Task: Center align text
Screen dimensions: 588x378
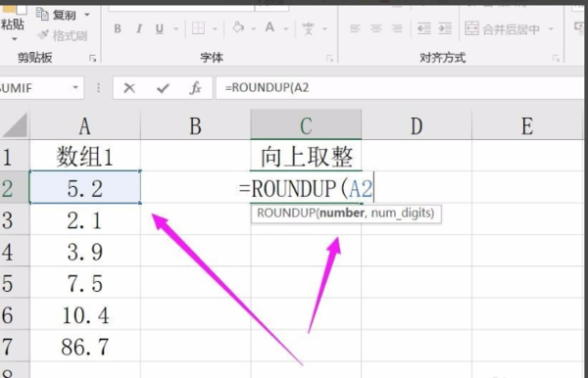Action: tap(375, 28)
